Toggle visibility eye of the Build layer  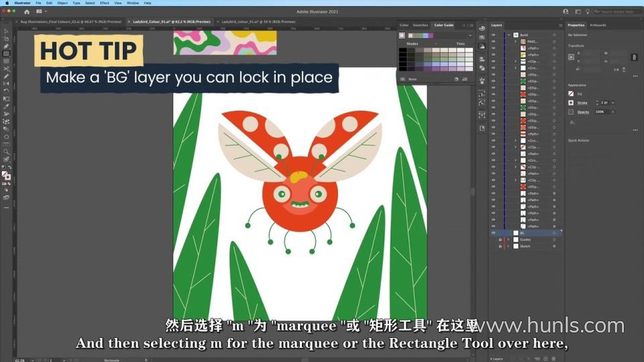[493, 35]
